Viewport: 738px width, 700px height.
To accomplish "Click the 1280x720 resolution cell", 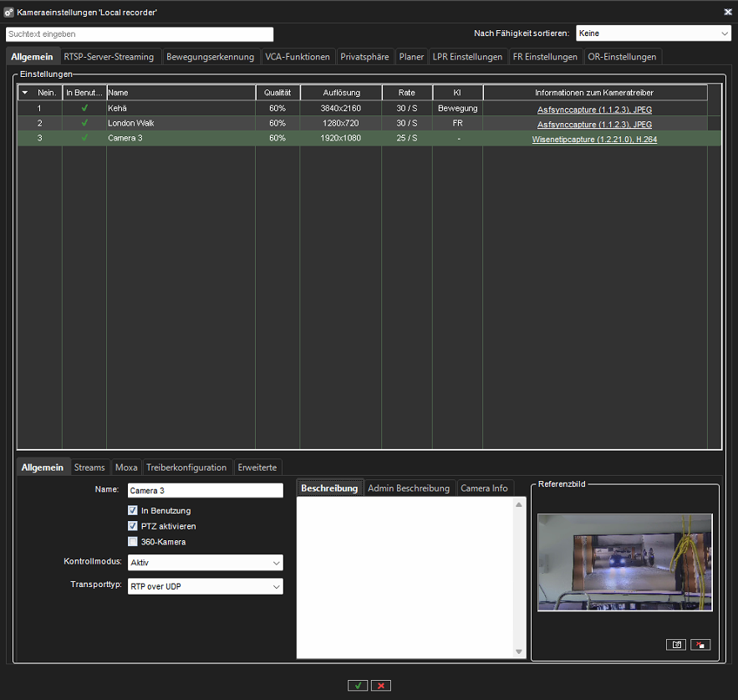I will (341, 124).
